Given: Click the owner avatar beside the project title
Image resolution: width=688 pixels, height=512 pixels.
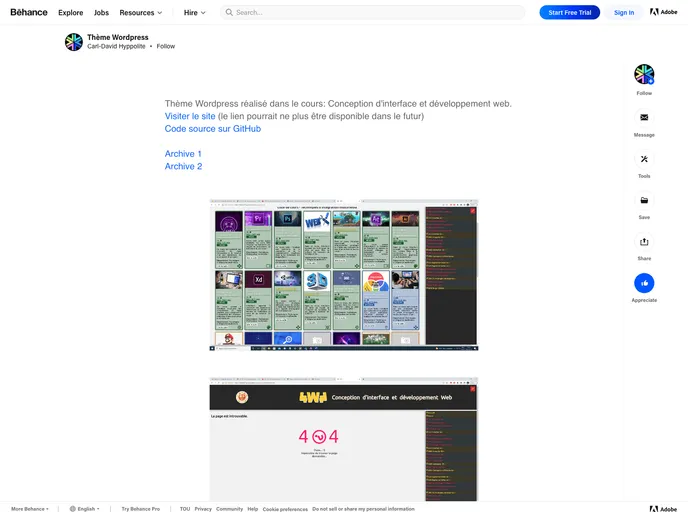Looking at the screenshot, I should [74, 42].
